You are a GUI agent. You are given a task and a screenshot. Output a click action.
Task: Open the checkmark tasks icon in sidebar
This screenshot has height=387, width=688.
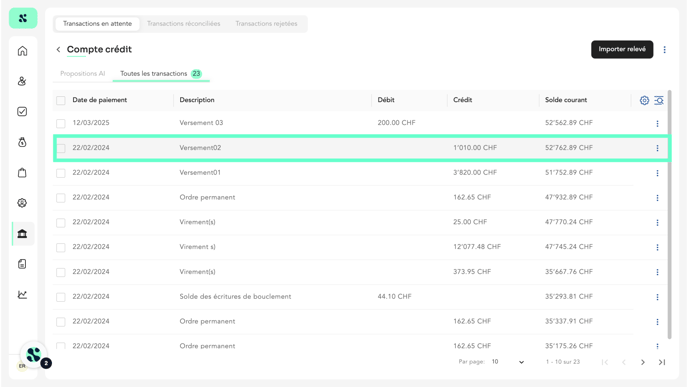(x=22, y=111)
